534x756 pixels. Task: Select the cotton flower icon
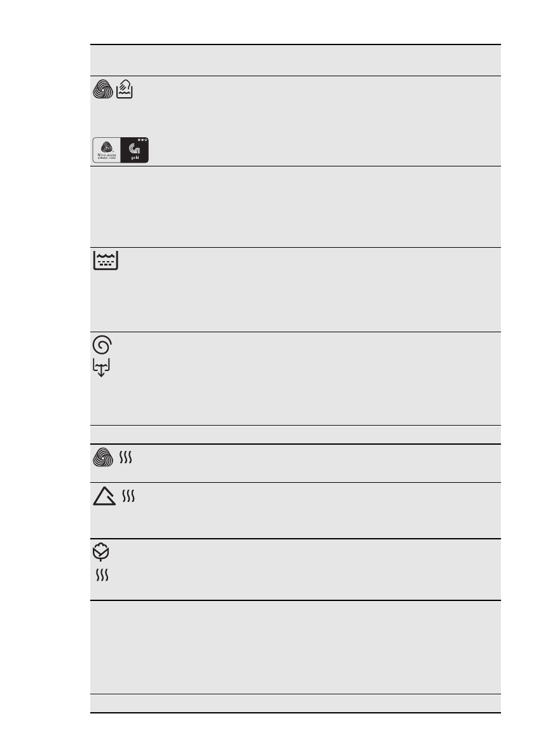pos(102,553)
